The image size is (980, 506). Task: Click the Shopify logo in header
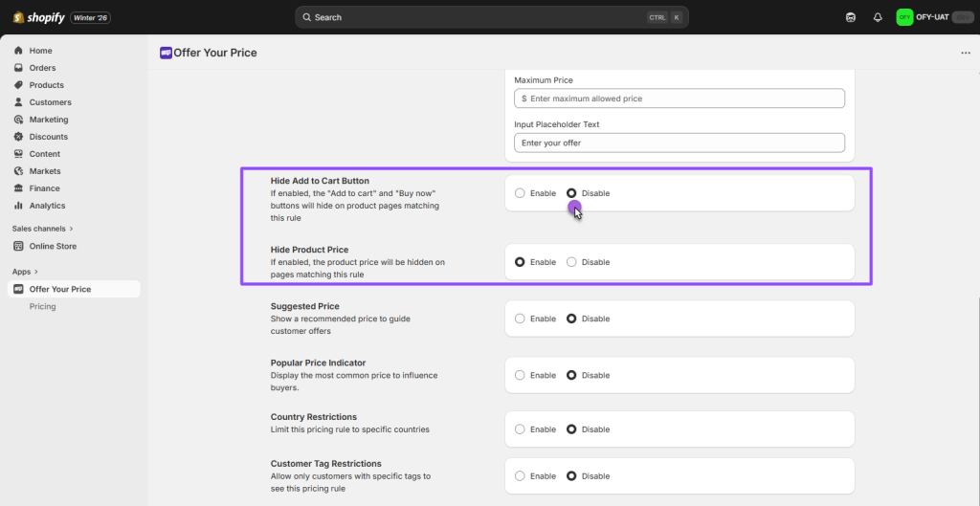(38, 17)
